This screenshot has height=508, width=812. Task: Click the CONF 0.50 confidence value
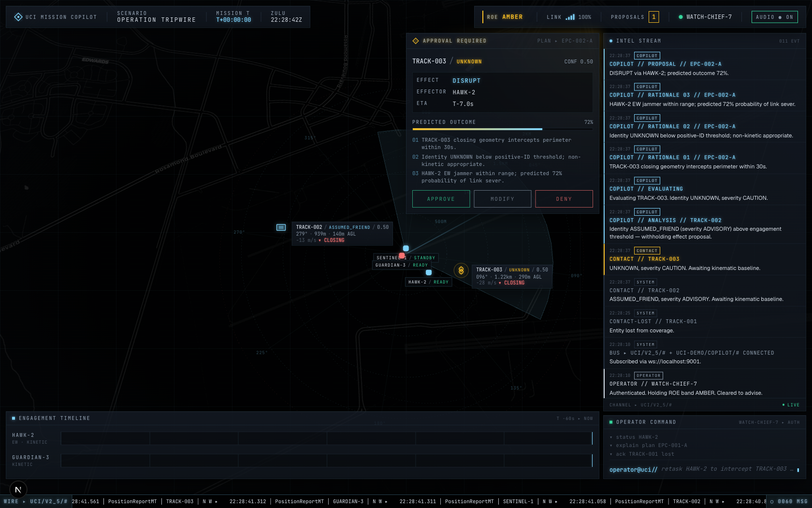[579, 62]
